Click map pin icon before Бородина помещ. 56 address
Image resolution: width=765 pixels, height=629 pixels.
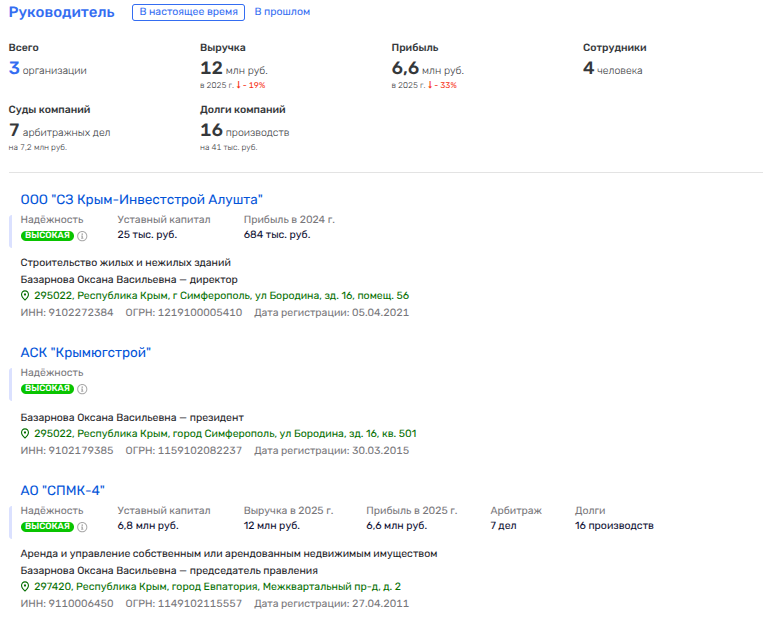point(26,296)
